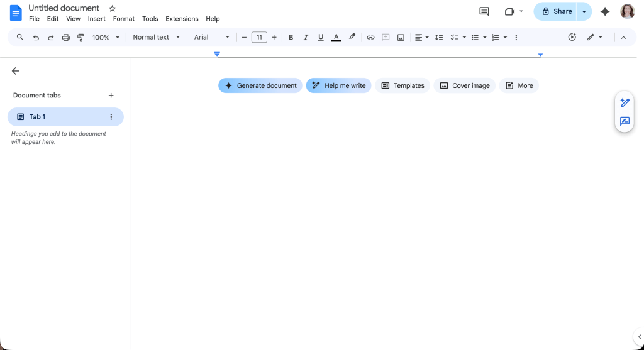Toggle bold formatting
Image resolution: width=644 pixels, height=350 pixels.
[x=291, y=38]
